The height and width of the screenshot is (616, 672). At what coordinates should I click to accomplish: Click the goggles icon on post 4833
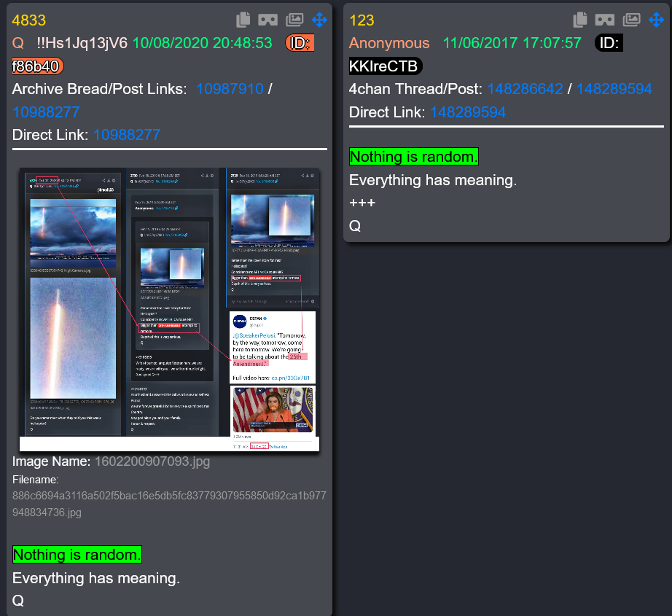268,20
